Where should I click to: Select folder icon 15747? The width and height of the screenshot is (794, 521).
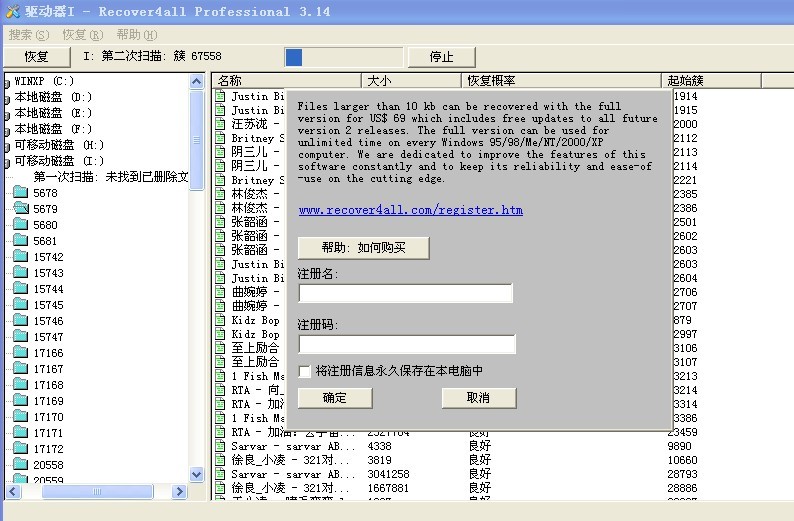pos(21,336)
